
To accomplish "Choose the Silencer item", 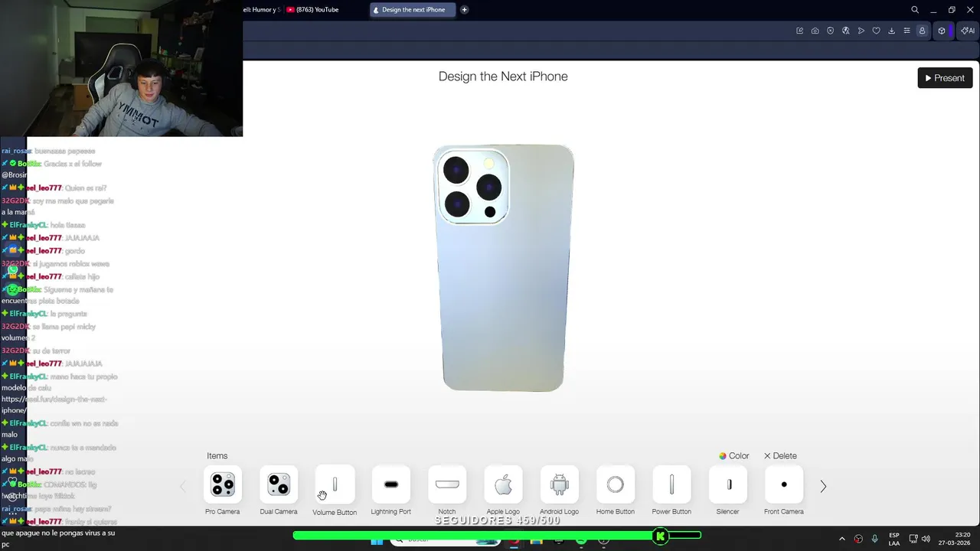I will click(728, 484).
